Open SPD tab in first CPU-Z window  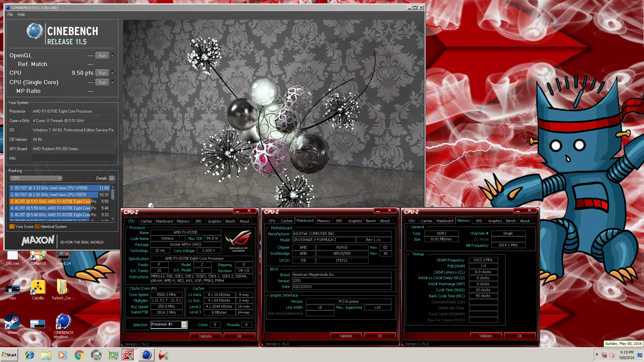tap(199, 221)
